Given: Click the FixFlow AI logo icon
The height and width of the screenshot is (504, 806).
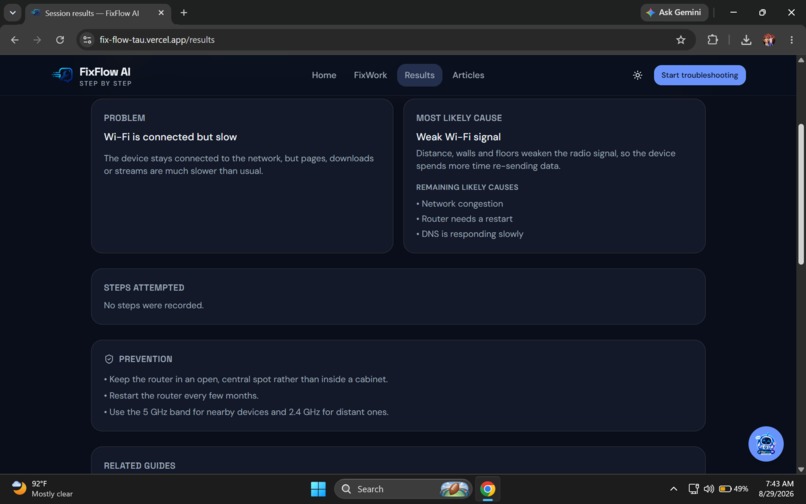Looking at the screenshot, I should (63, 75).
